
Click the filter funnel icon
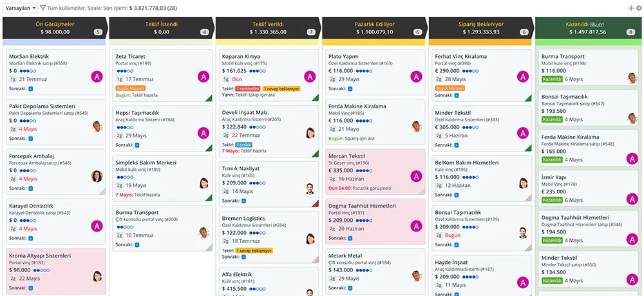pos(43,8)
